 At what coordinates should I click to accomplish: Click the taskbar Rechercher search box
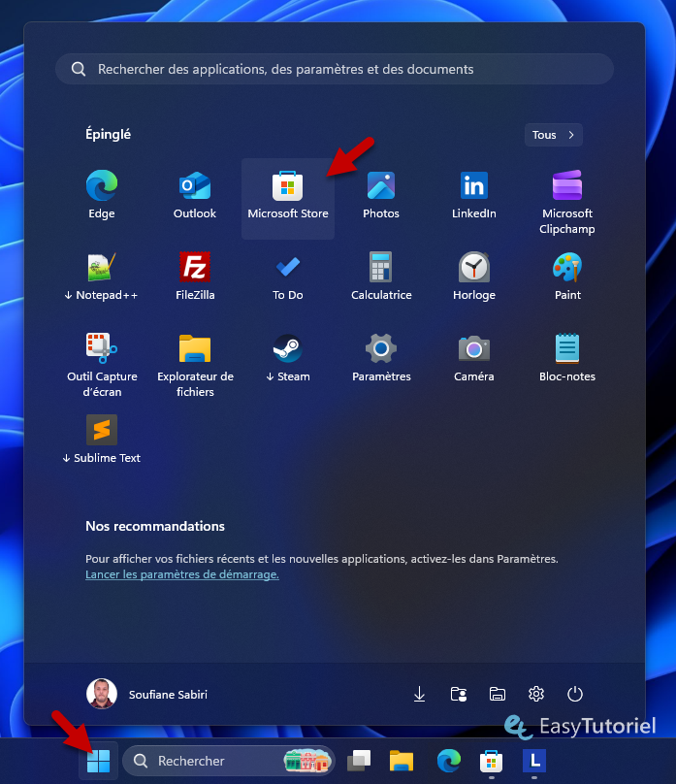[228, 761]
